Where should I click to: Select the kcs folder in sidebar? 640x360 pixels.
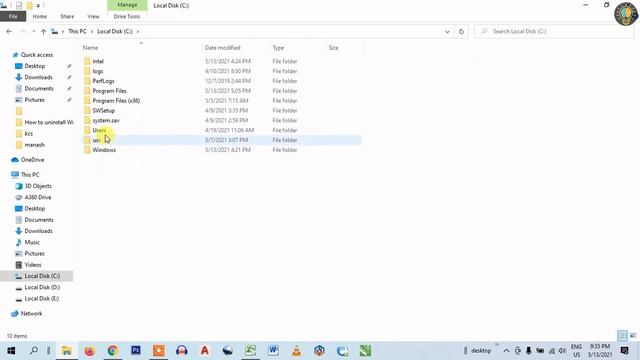coord(29,133)
